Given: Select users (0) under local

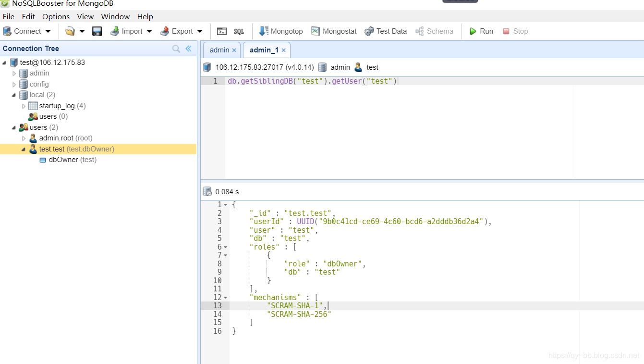Looking at the screenshot, I should [53, 116].
